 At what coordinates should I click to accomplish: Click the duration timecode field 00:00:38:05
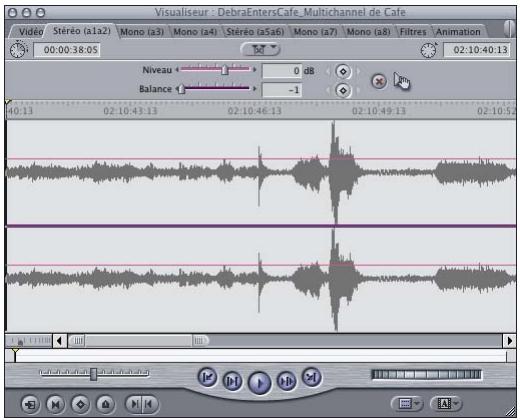tap(67, 50)
